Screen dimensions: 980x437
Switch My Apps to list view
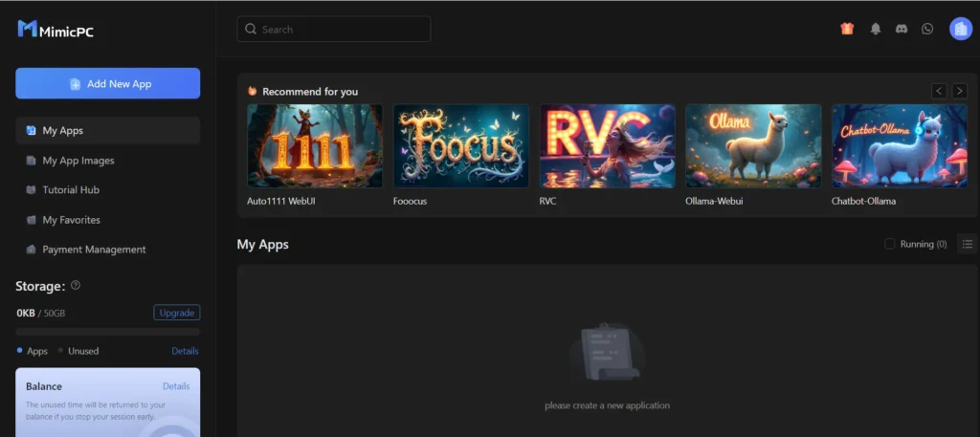point(967,244)
